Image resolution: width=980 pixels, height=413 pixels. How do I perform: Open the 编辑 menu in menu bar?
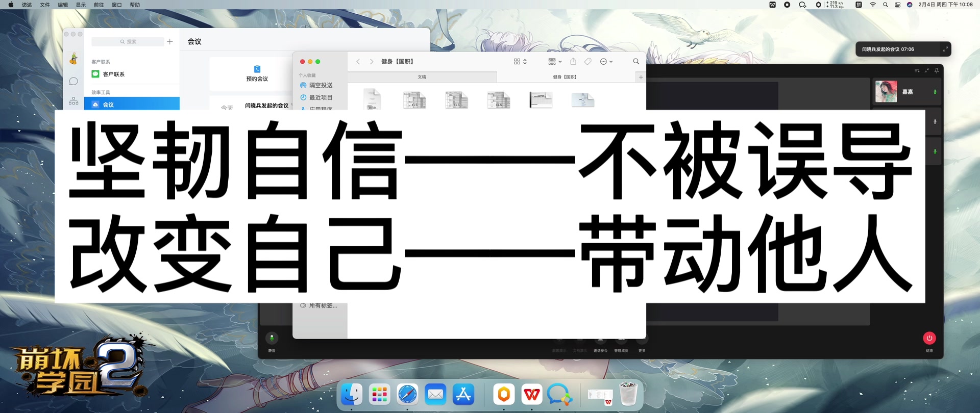click(x=63, y=5)
